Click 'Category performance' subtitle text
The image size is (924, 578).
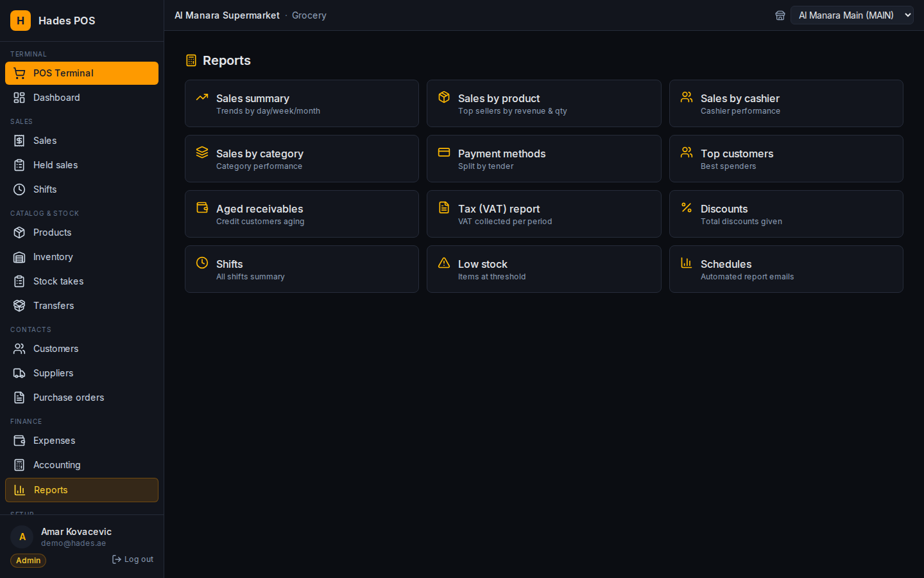(x=259, y=166)
